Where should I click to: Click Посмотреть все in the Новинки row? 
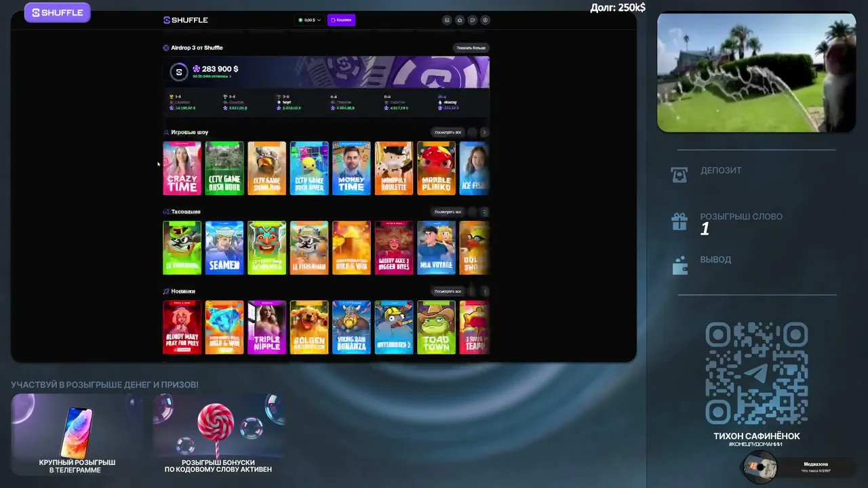(x=448, y=291)
